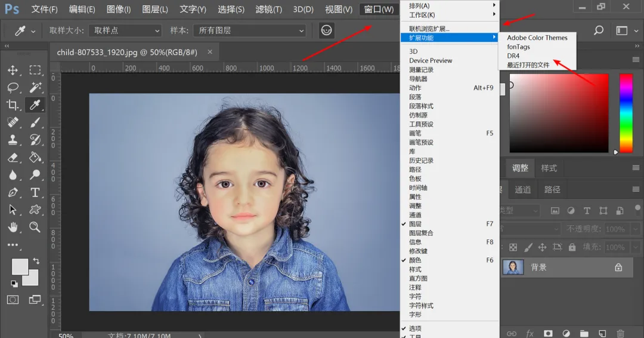644x338 pixels.
Task: Select the Move tool
Action: point(13,70)
